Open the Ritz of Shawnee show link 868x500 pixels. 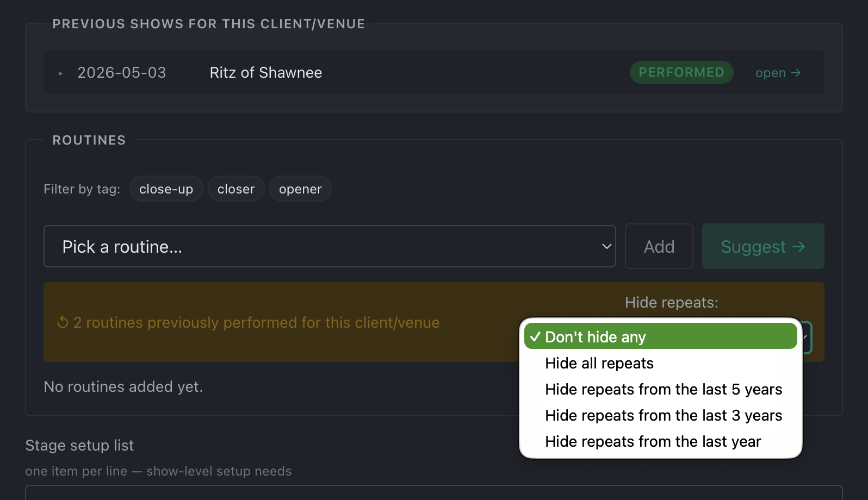(778, 73)
